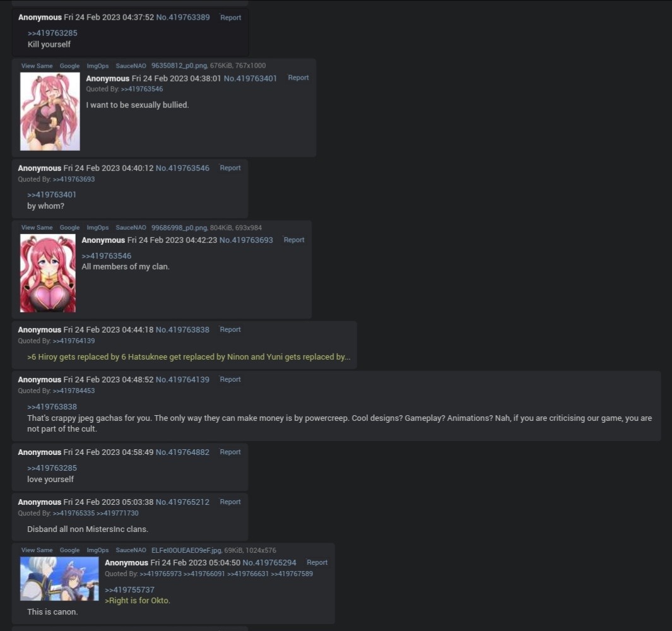672x631 pixels.
Task: Click reply link >>419763838 in powercreep post
Action: coord(52,407)
